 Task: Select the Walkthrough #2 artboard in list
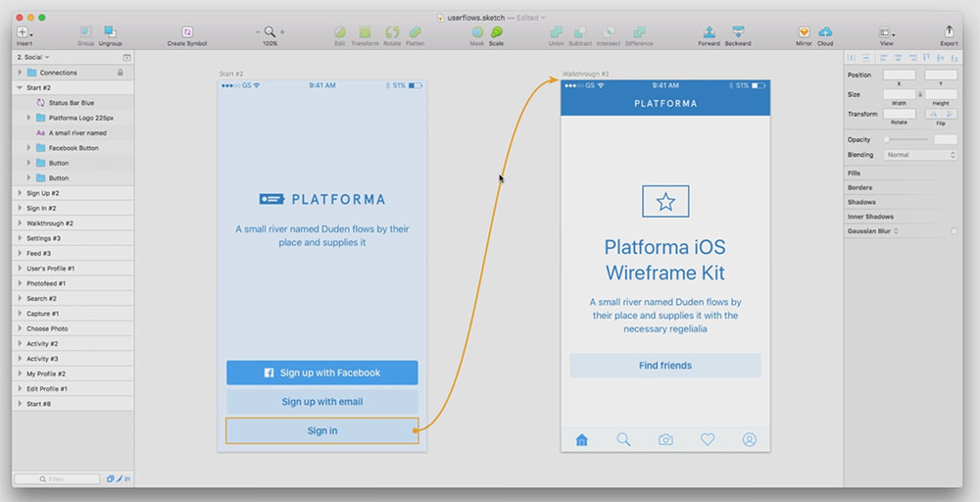(49, 224)
